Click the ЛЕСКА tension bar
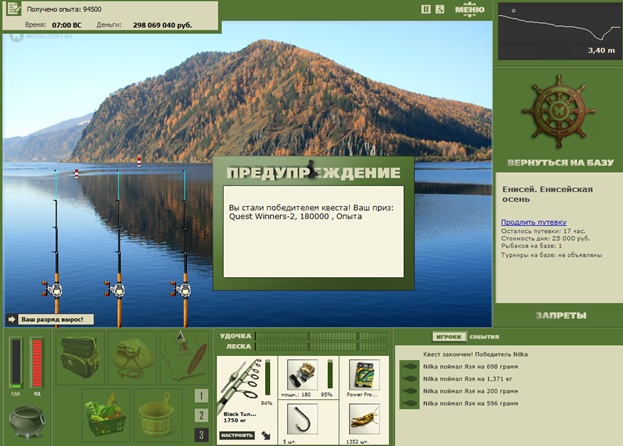This screenshot has height=446, width=623. (x=321, y=346)
